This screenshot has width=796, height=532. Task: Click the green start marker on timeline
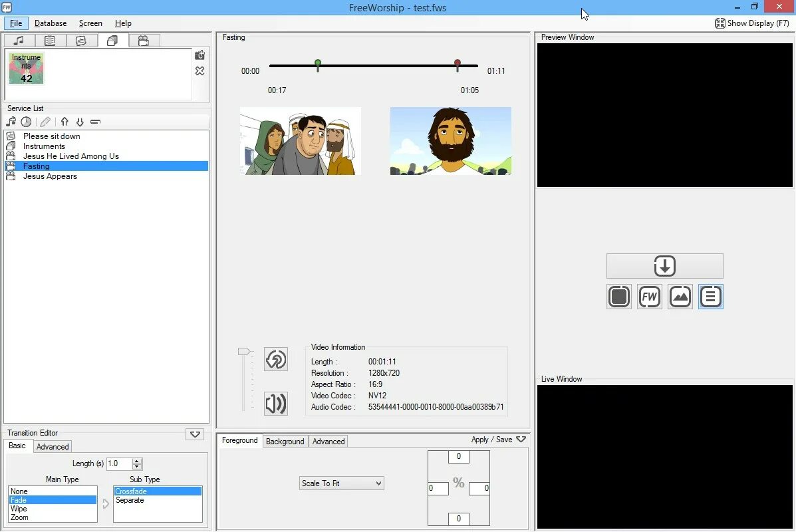tap(318, 65)
